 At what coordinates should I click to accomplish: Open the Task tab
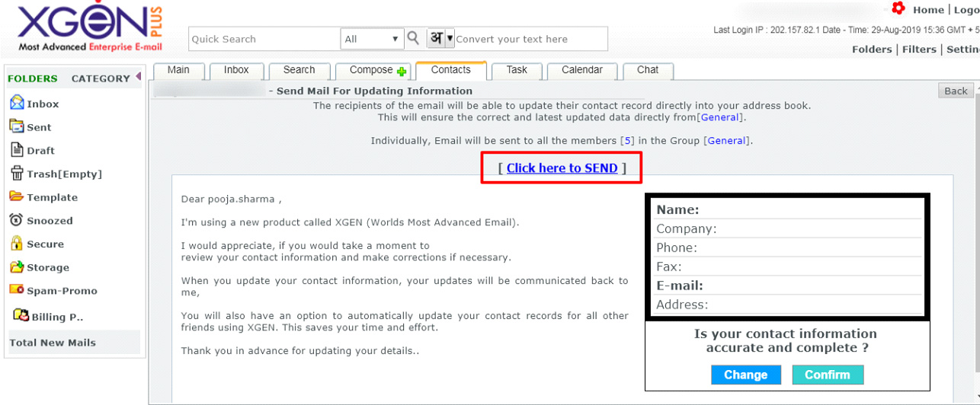[x=517, y=70]
